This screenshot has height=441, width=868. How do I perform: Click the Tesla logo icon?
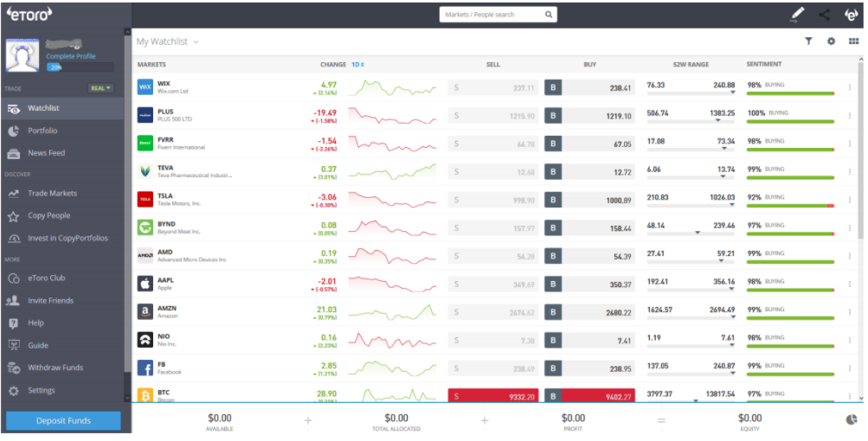145,199
